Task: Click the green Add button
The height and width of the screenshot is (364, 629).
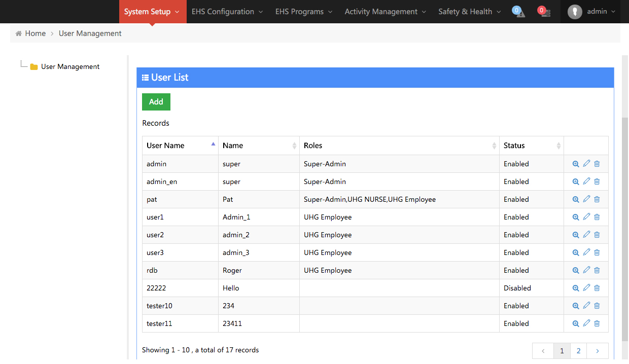Action: pos(156,102)
